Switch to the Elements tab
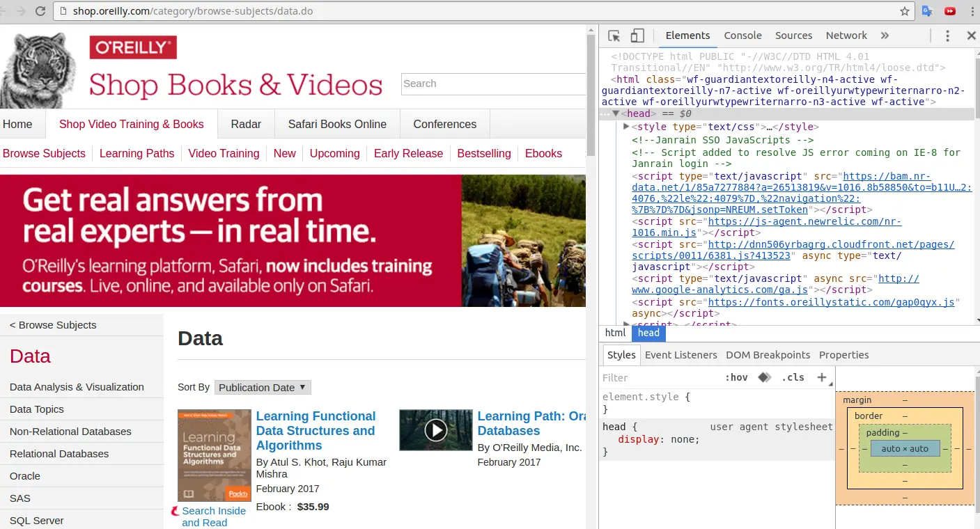 pyautogui.click(x=687, y=35)
